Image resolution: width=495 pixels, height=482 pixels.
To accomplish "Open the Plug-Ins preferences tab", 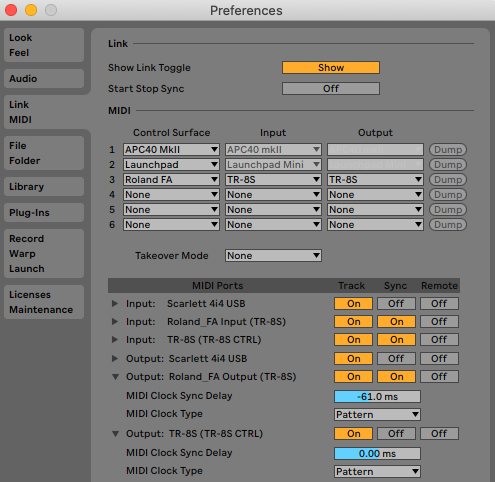I will [x=44, y=213].
